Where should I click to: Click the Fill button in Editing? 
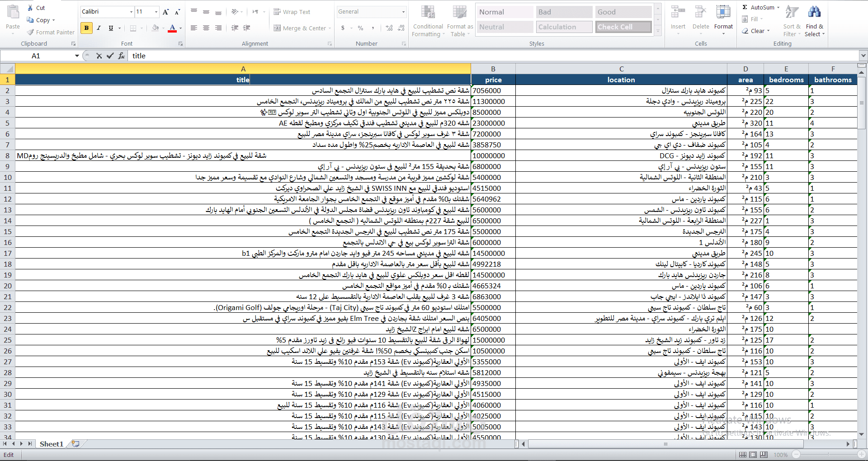click(752, 19)
